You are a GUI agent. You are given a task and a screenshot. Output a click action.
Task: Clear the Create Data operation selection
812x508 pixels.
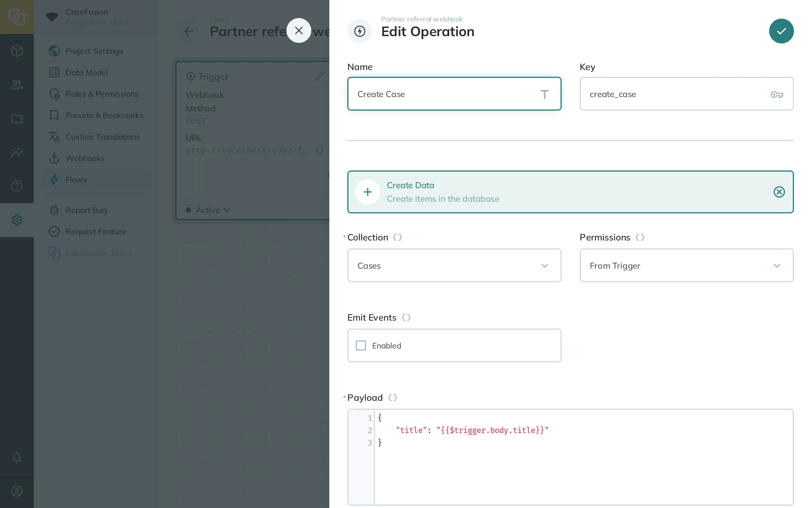pos(779,192)
